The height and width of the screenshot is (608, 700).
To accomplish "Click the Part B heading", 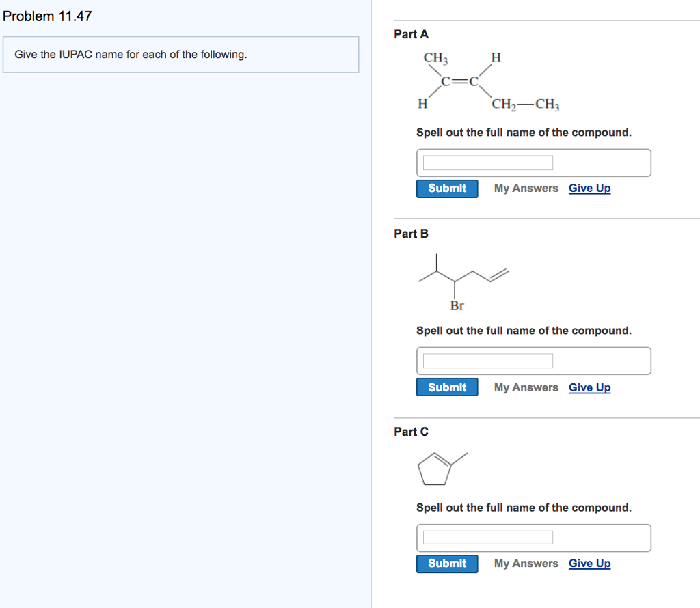I will 411,234.
